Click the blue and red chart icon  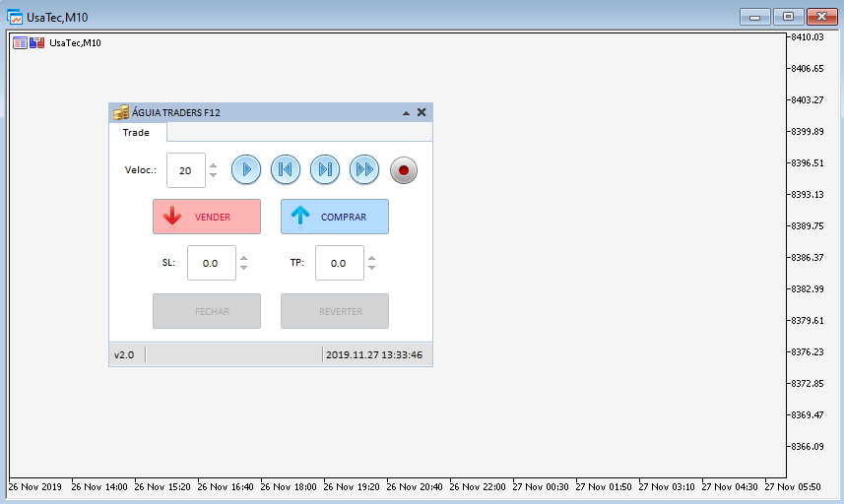coord(37,42)
